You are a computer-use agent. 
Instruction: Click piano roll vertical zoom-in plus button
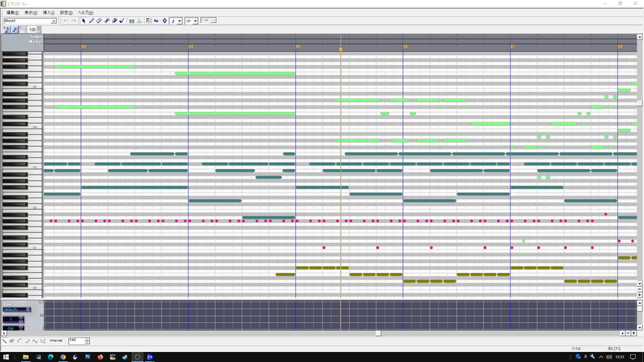click(639, 295)
